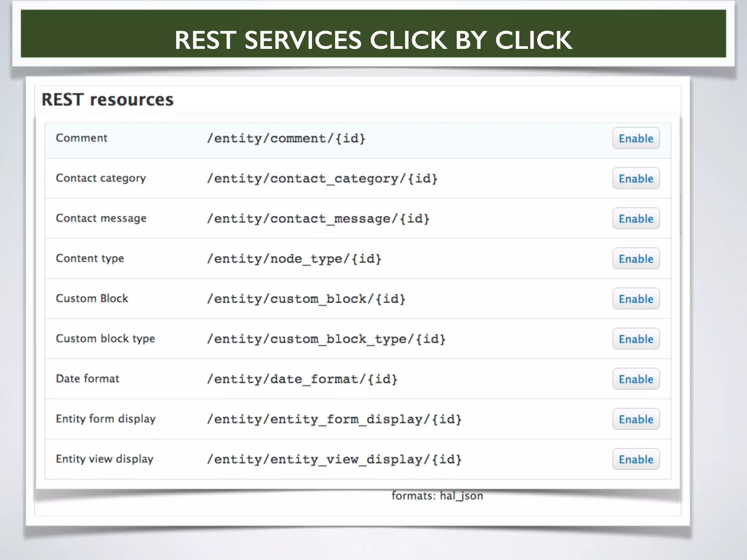Enable the Custom Block resource
Image resolution: width=747 pixels, height=560 pixels.
pos(636,299)
